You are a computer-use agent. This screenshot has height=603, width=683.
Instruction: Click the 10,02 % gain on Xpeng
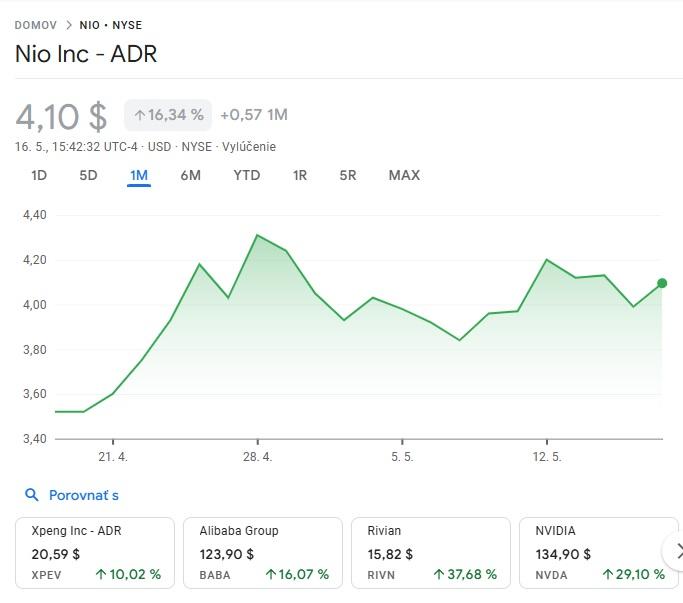(128, 574)
